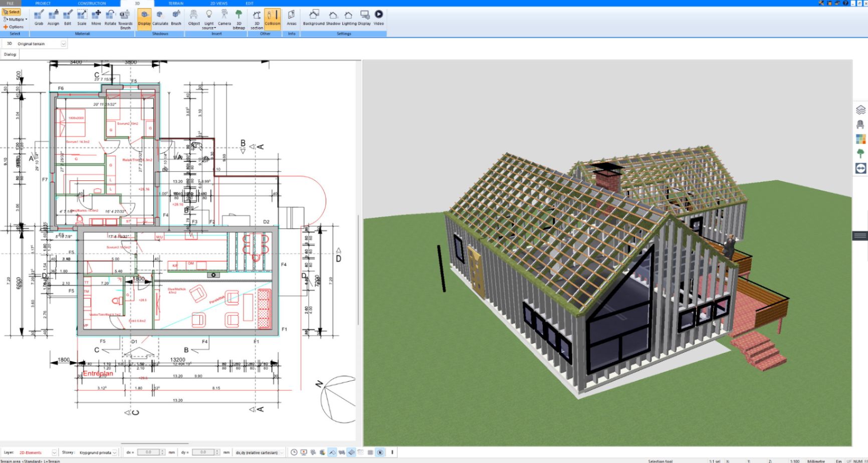Open the Edit material tool
Image resolution: width=868 pixels, height=463 pixels.
point(67,18)
